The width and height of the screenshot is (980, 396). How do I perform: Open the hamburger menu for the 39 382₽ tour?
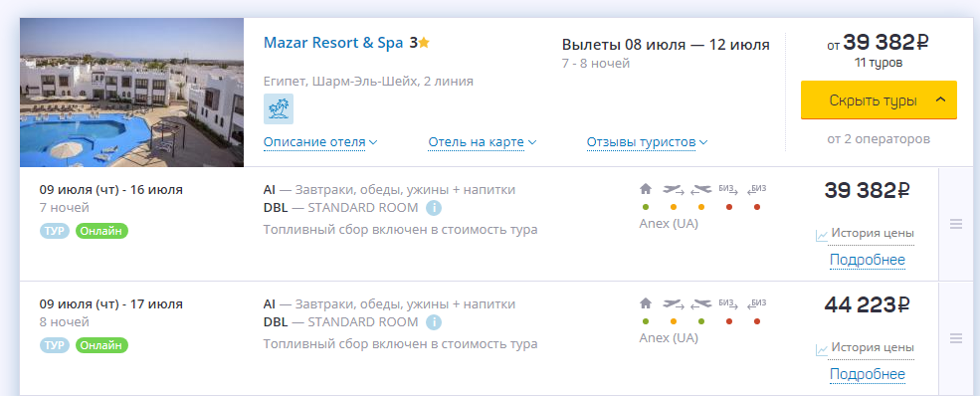coord(956,224)
